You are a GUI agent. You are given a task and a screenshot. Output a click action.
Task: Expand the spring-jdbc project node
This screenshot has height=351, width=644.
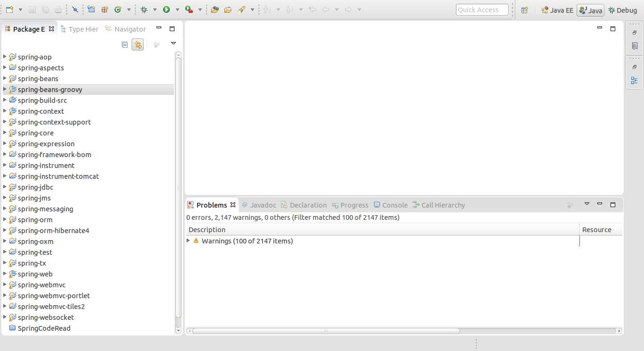[5, 187]
